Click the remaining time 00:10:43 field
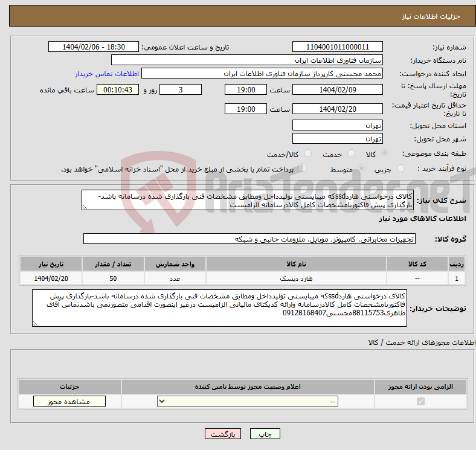The image size is (476, 450). click(118, 90)
